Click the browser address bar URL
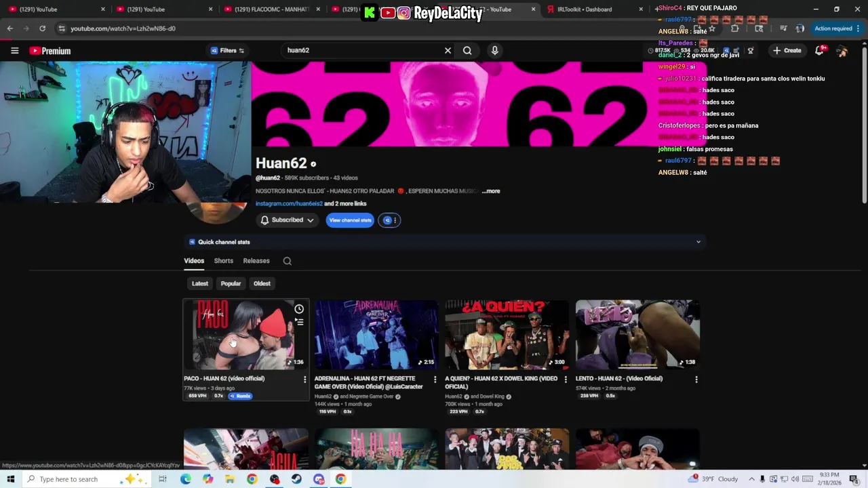This screenshot has height=488, width=868. 123,28
